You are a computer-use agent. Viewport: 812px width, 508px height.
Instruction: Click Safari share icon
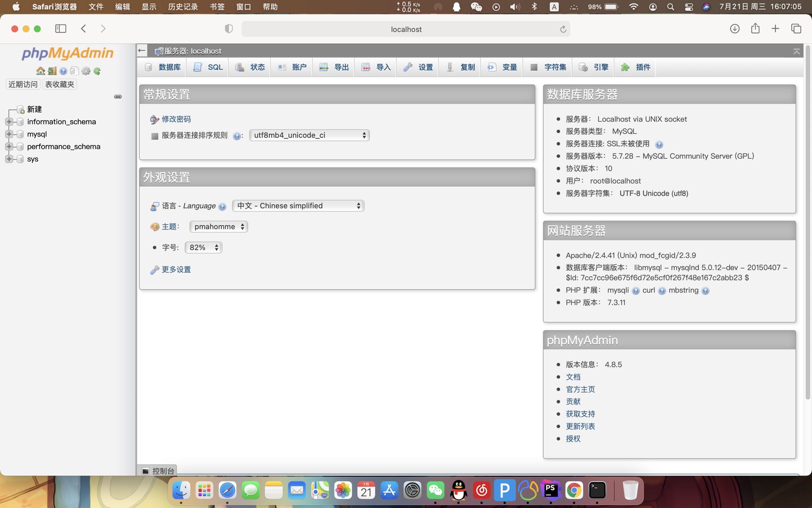click(x=755, y=28)
